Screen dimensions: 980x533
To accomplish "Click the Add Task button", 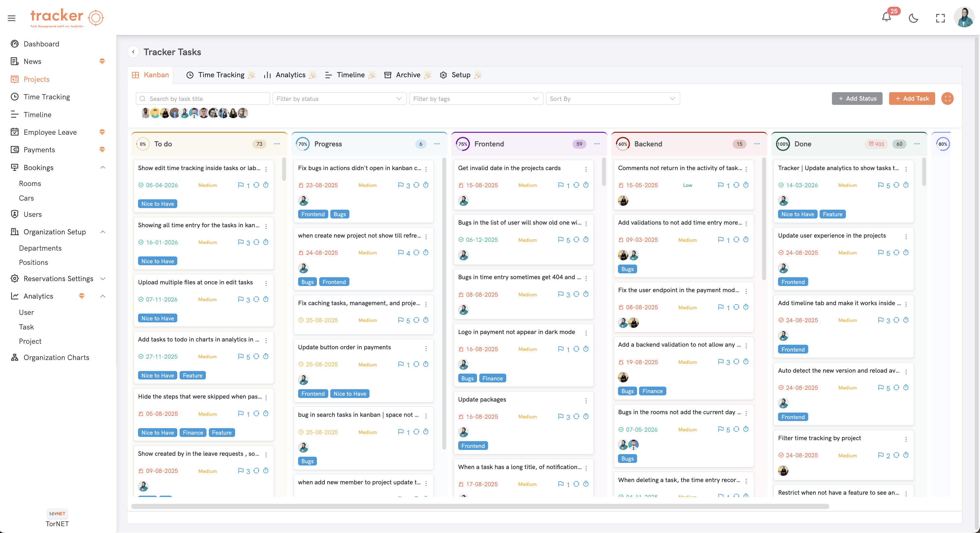I will pyautogui.click(x=912, y=98).
